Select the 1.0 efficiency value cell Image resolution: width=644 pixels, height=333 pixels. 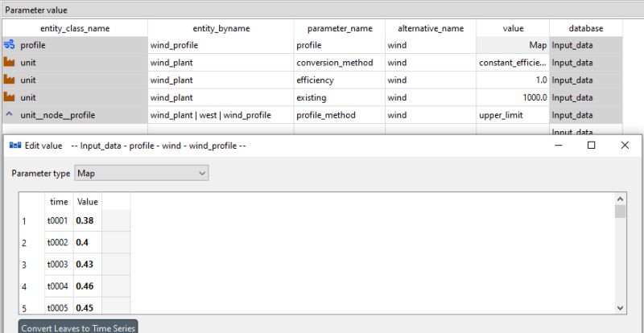coord(513,80)
